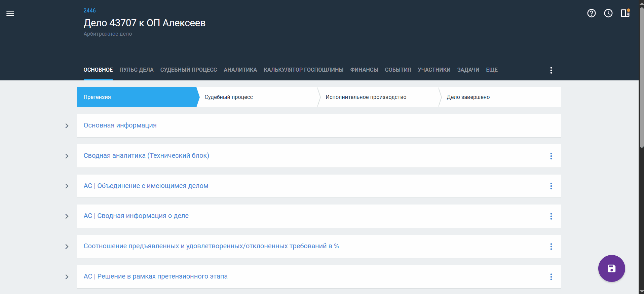The image size is (644, 294).
Task: Click the 2446 breadcrumb link
Action: tap(89, 10)
